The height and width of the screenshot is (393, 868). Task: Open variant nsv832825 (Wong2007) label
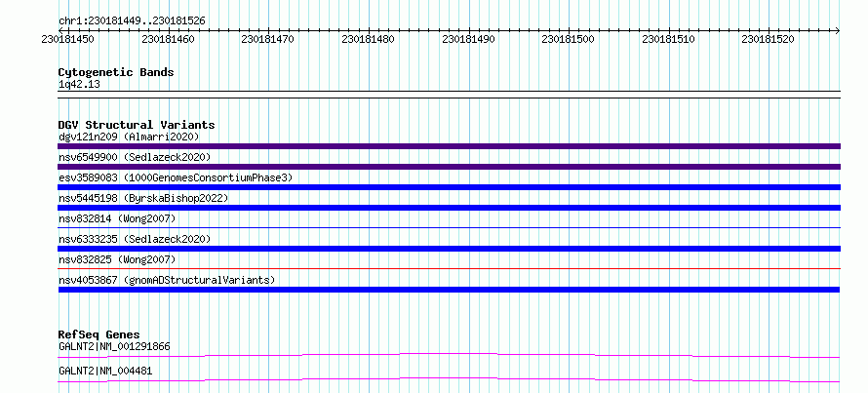point(117,259)
